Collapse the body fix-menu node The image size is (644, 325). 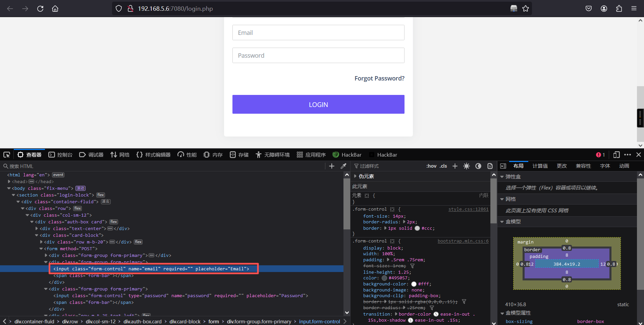pos(9,188)
